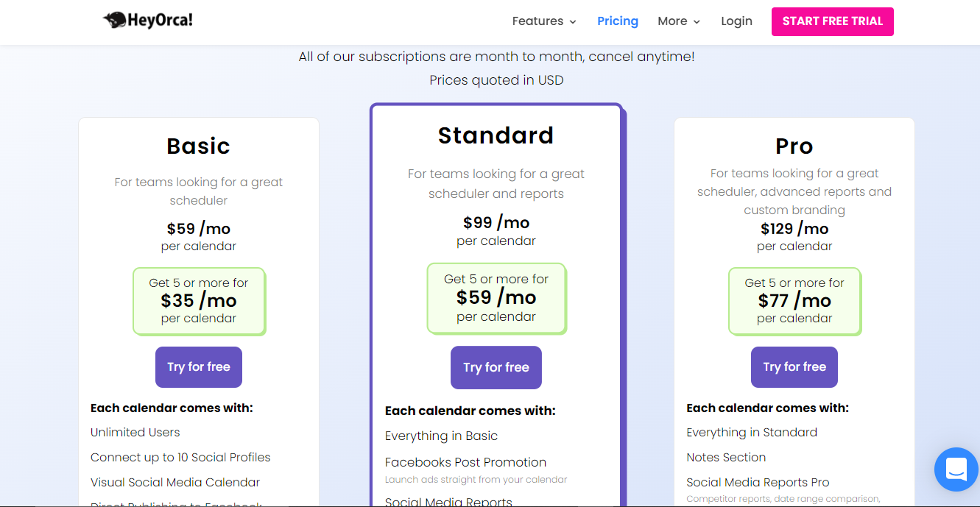
Task: Click the Basic plan title
Action: pyautogui.click(x=199, y=146)
